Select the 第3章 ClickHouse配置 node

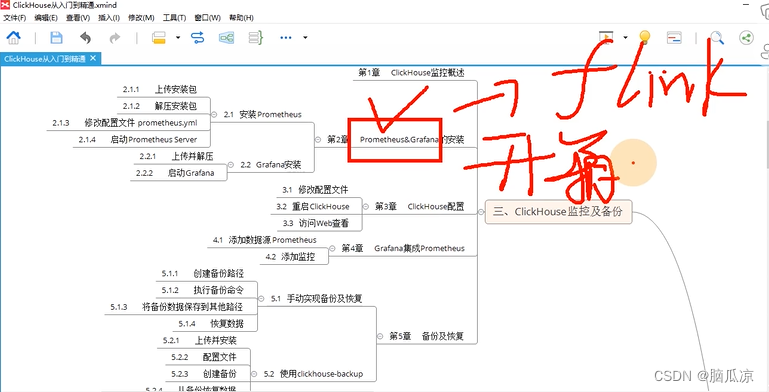coord(419,207)
